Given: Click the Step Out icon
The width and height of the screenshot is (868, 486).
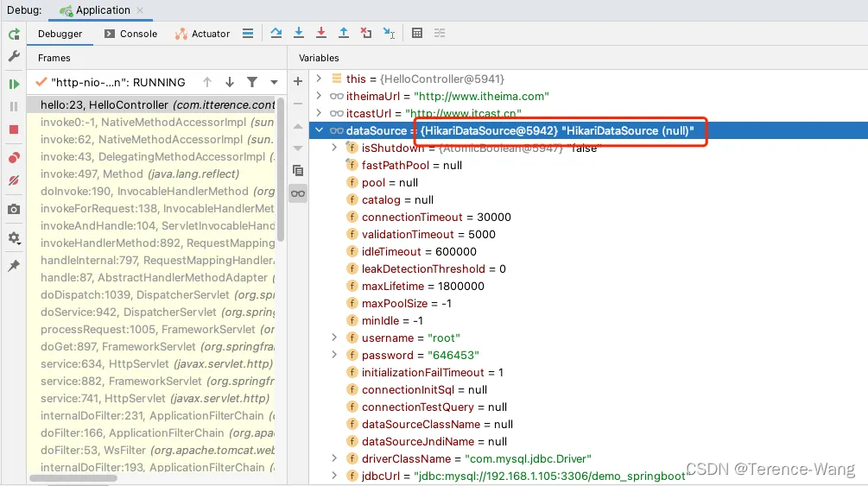Looking at the screenshot, I should tap(344, 34).
